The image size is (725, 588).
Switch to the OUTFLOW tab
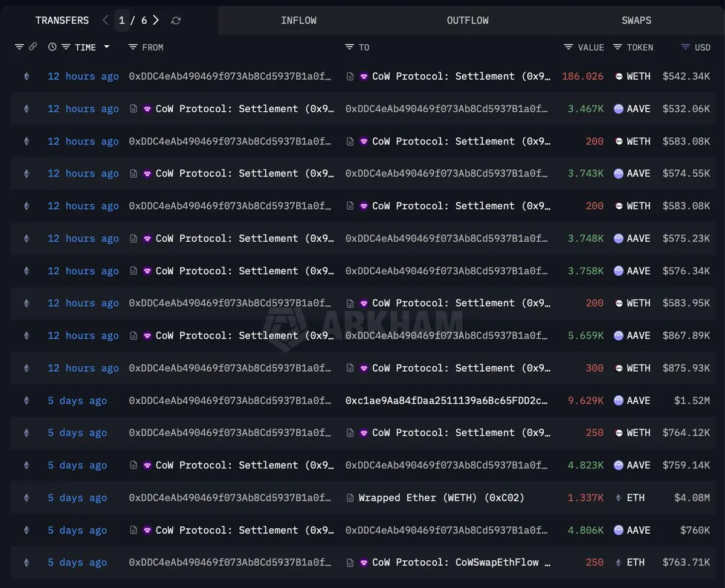(x=468, y=21)
